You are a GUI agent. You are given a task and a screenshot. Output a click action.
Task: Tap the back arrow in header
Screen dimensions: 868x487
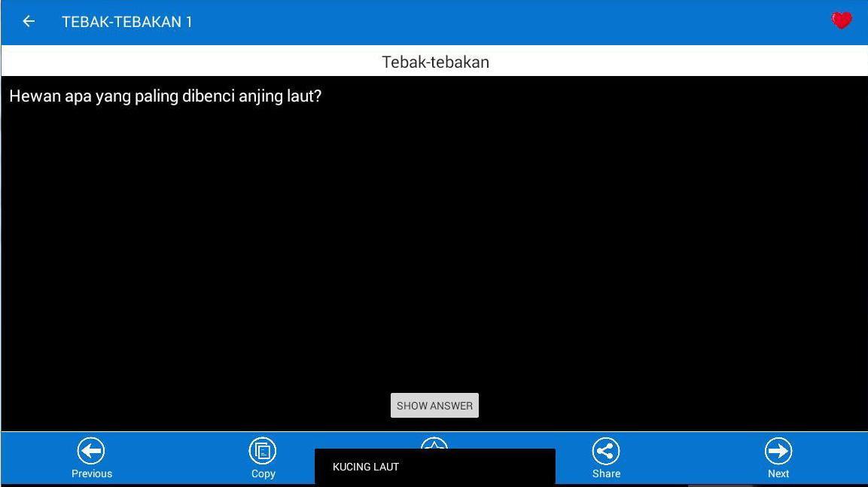pos(29,22)
